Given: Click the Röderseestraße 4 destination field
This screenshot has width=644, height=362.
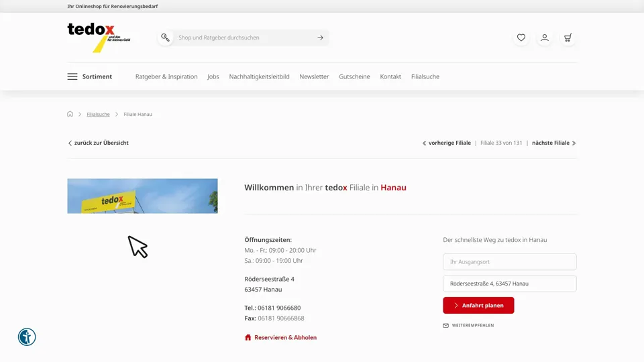Looking at the screenshot, I should (x=510, y=284).
